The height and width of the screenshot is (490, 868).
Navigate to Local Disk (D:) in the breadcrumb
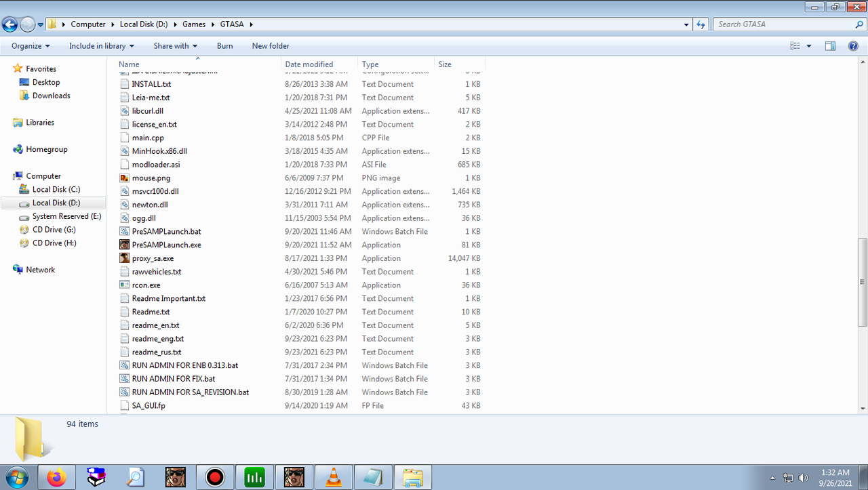(144, 24)
